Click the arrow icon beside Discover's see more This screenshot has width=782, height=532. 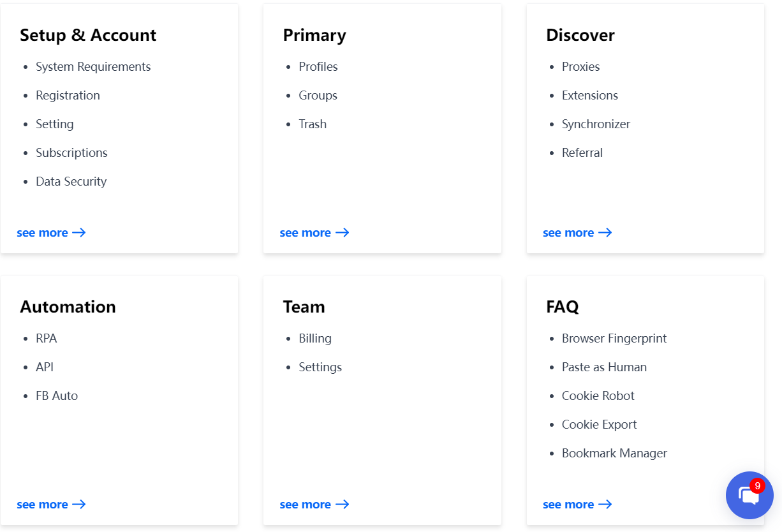pyautogui.click(x=606, y=232)
